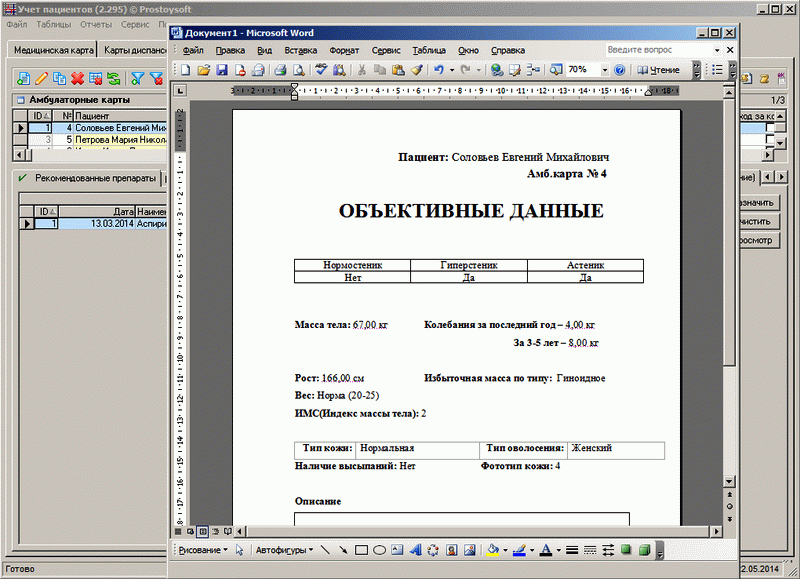800x579 pixels.
Task: Select the Rectangle drawing tool
Action: (361, 550)
